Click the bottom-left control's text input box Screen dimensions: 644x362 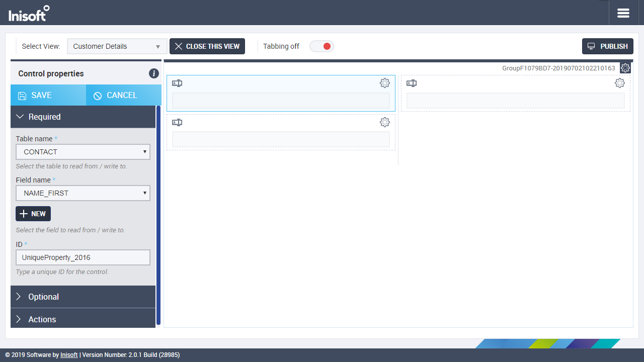click(281, 139)
